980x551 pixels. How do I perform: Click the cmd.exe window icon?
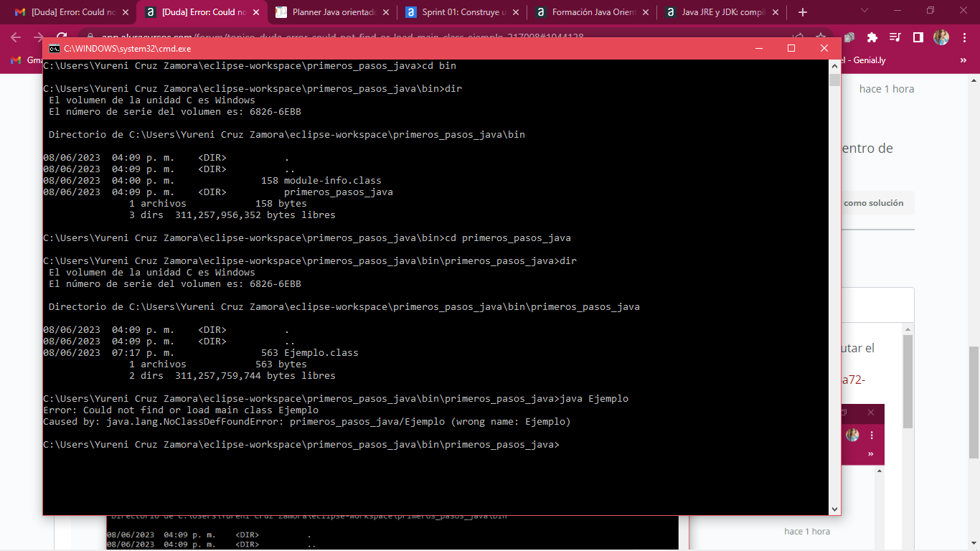(54, 48)
